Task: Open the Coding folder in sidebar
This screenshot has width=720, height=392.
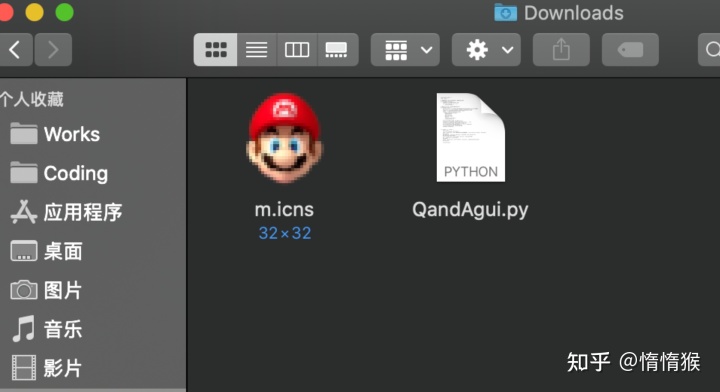Action: (59, 174)
